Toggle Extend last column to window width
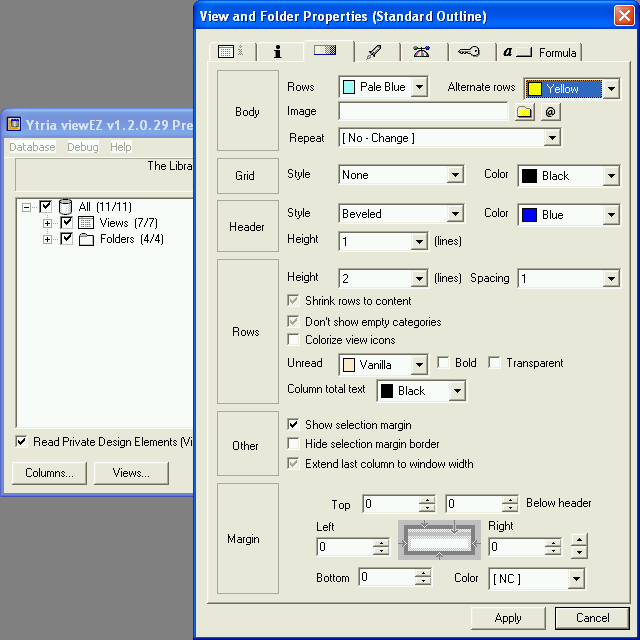 pyautogui.click(x=293, y=464)
